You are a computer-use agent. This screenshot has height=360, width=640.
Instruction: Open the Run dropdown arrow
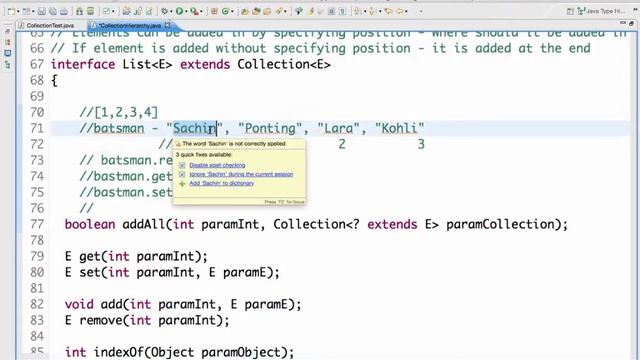point(186,12)
